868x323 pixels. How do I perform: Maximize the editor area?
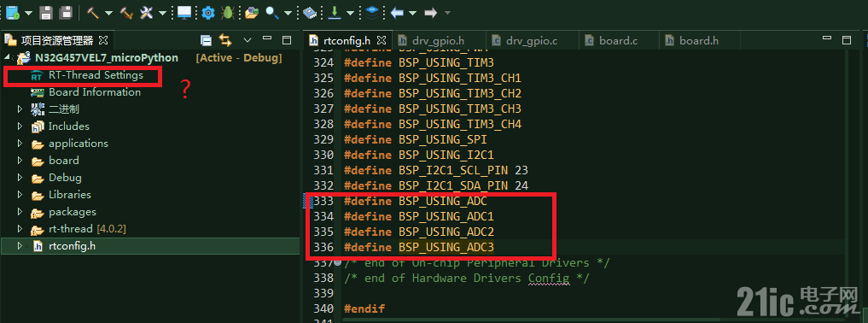coord(847,40)
